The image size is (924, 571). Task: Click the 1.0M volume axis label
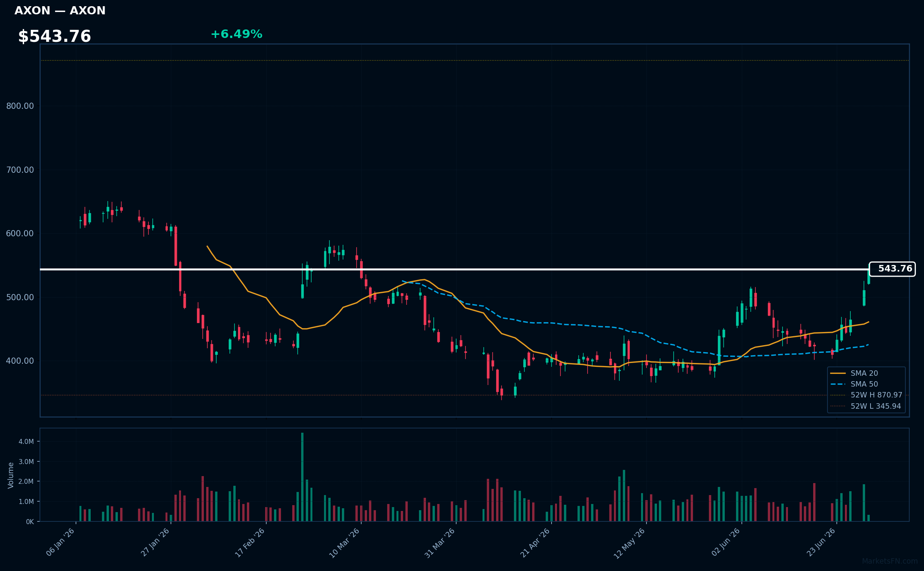[26, 502]
